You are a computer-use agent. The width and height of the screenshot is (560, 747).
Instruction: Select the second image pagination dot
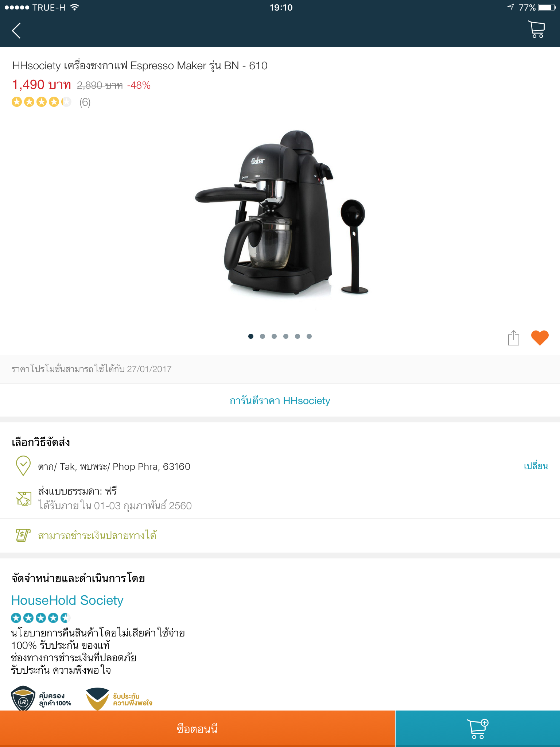[x=262, y=336]
